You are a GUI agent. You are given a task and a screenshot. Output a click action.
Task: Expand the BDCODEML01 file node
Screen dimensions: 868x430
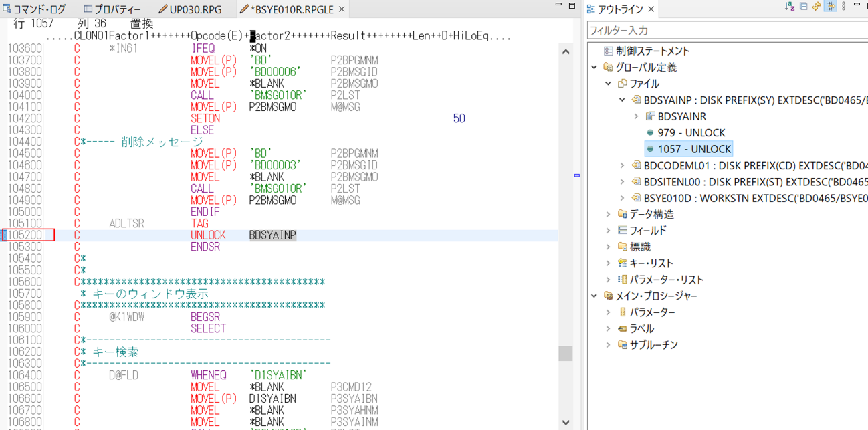[x=622, y=165]
